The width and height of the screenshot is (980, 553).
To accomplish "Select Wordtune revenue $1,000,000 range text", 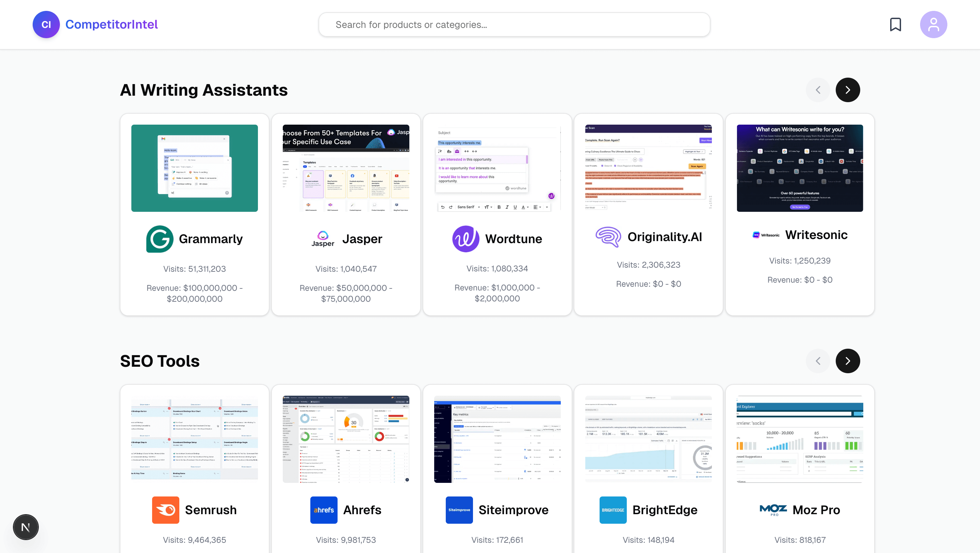I will click(x=497, y=293).
